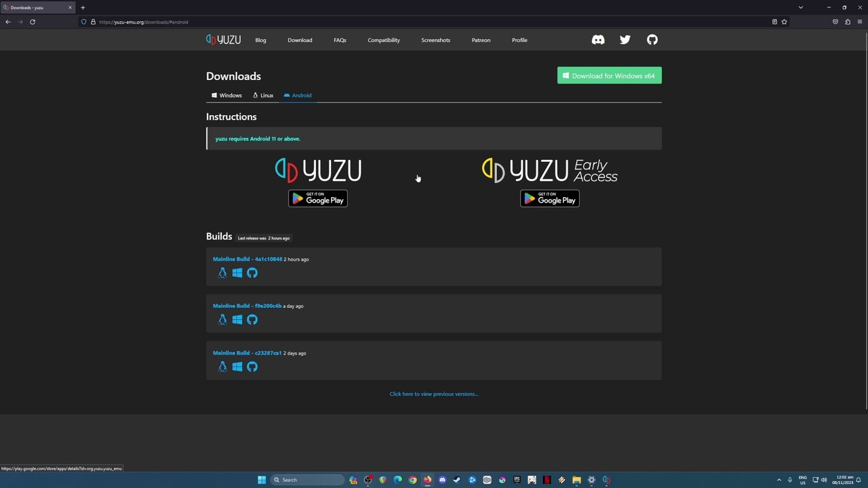Go back to the previous page

click(8, 22)
